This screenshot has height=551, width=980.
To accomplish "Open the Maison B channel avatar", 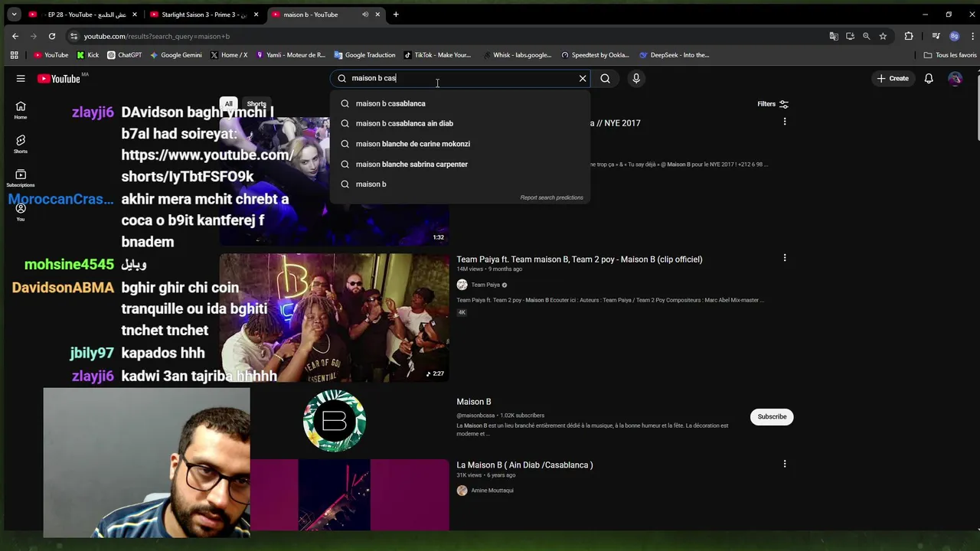I will 335,420.
